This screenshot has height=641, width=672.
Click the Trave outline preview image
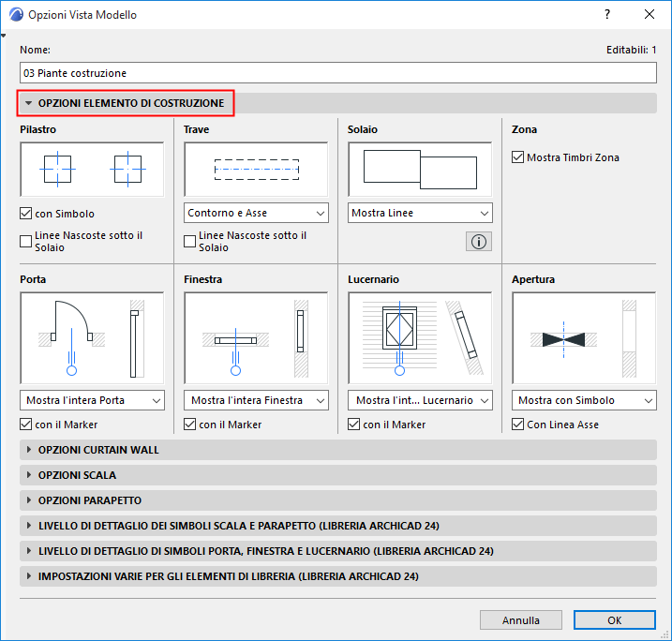tap(256, 170)
